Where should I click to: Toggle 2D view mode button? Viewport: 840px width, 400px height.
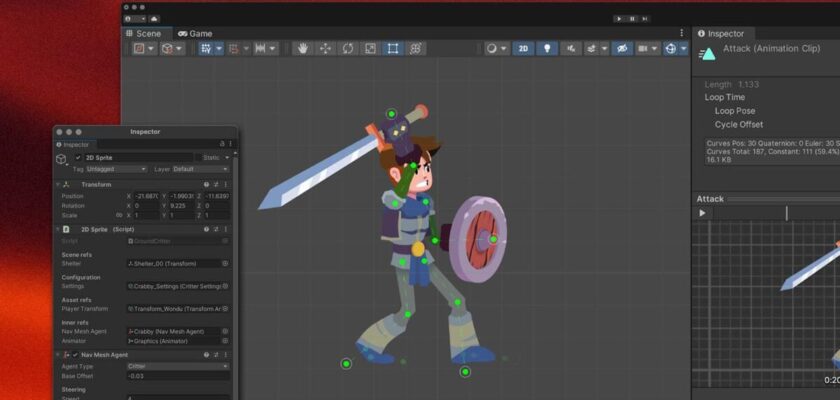(x=523, y=48)
